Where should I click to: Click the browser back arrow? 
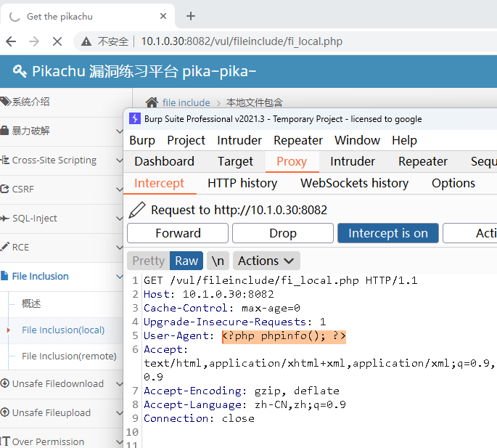(x=11, y=41)
